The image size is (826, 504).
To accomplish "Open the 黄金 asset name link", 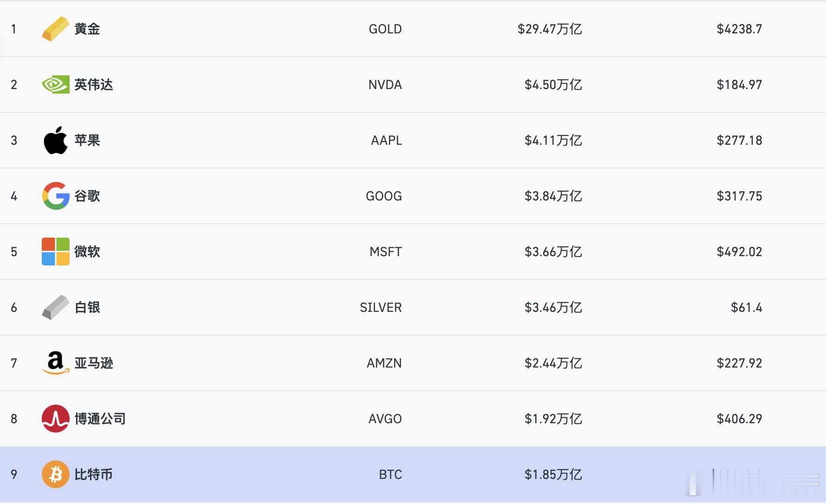I will (x=87, y=29).
